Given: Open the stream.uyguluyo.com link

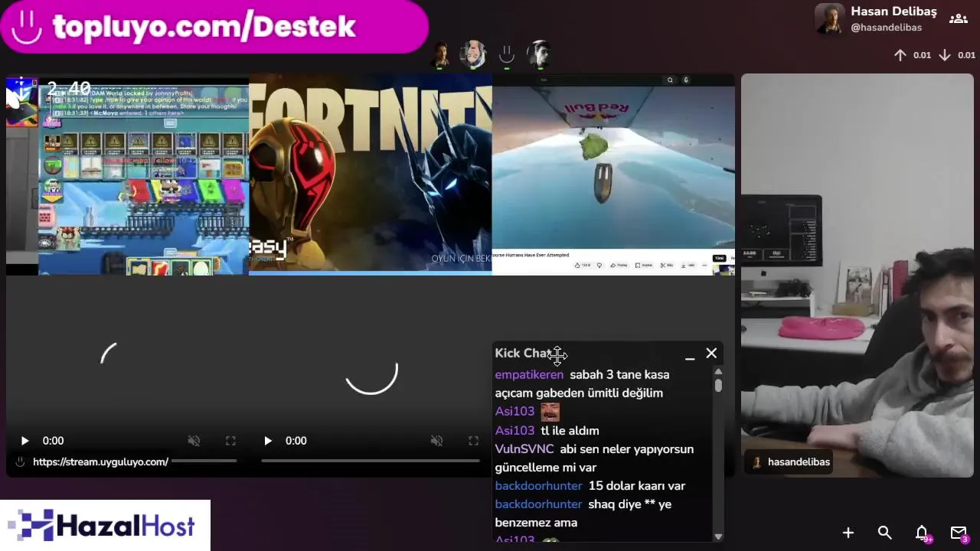Looking at the screenshot, I should 100,462.
